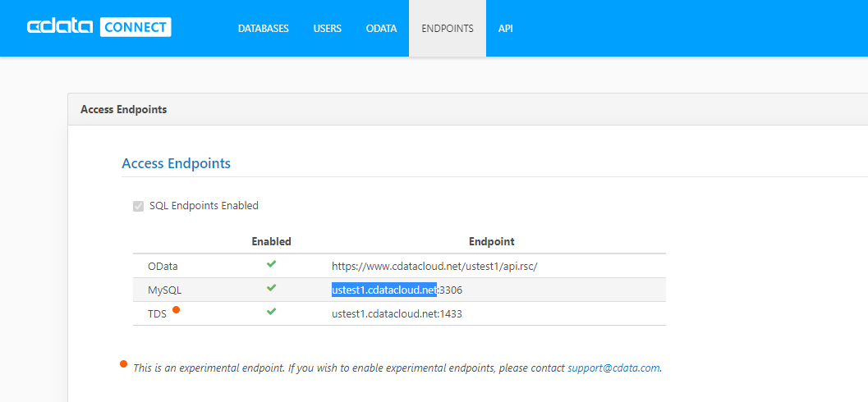Select the Endpoints tab
868x402 pixels.
[x=448, y=29]
